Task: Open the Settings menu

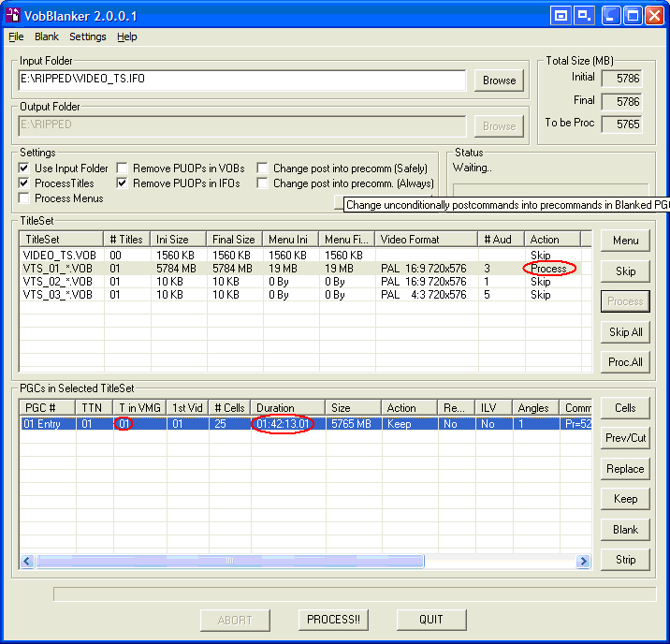Action: (x=87, y=37)
